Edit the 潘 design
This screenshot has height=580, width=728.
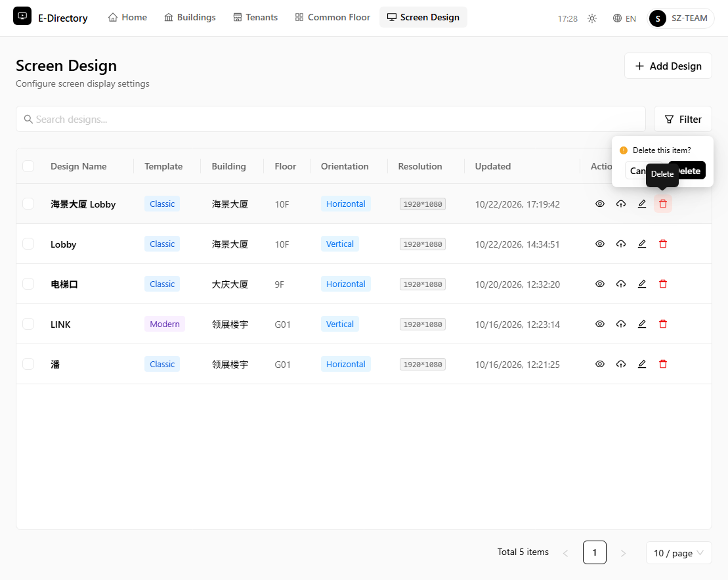click(x=642, y=364)
